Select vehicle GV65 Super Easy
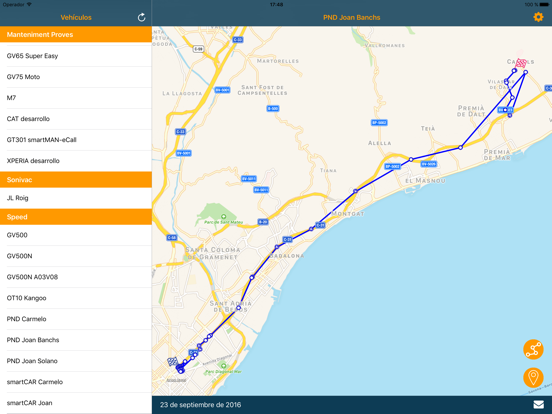The width and height of the screenshot is (552, 414). [x=76, y=56]
